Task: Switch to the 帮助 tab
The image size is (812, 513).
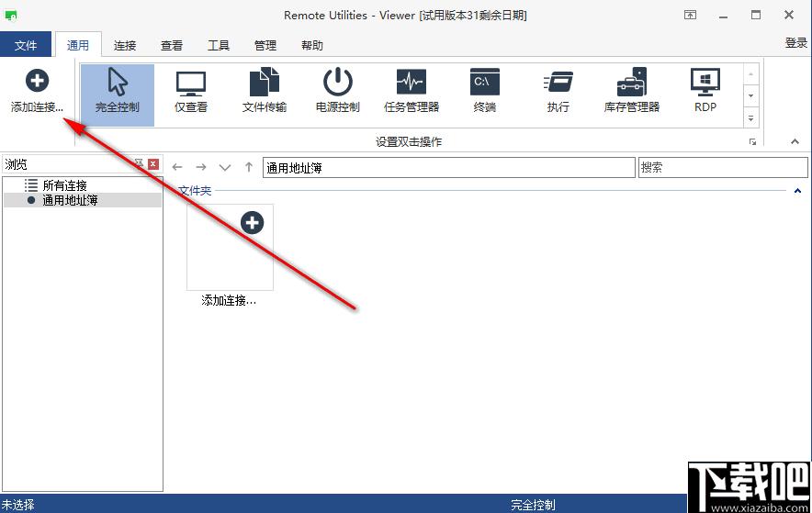Action: point(311,46)
